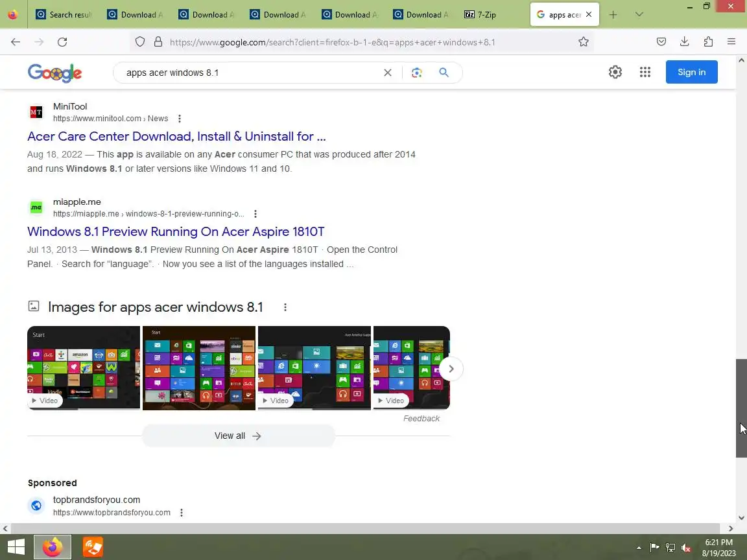747x560 pixels.
Task: Open tracking protection shield icon
Action: pyautogui.click(x=139, y=42)
